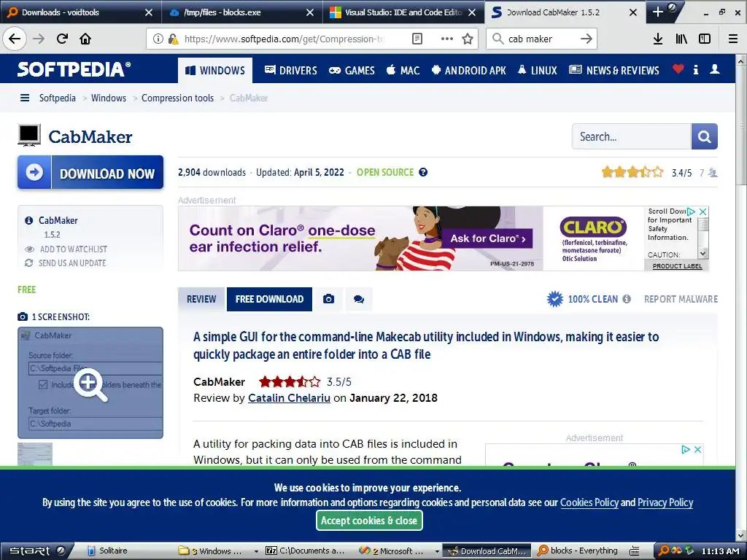The width and height of the screenshot is (747, 560).
Task: Select the Review tab
Action: pos(201,299)
